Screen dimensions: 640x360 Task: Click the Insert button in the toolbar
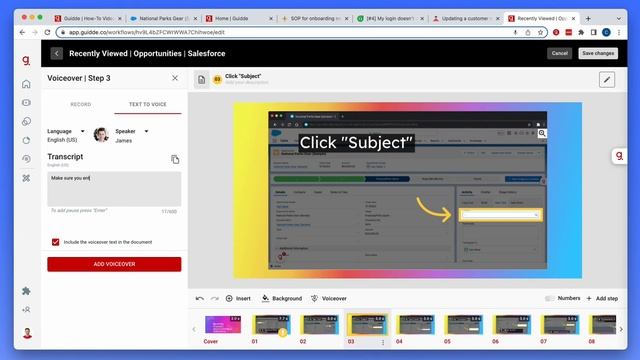coord(238,298)
